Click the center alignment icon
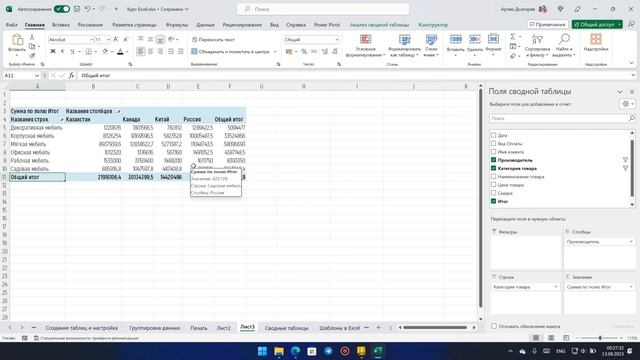 pos(150,51)
